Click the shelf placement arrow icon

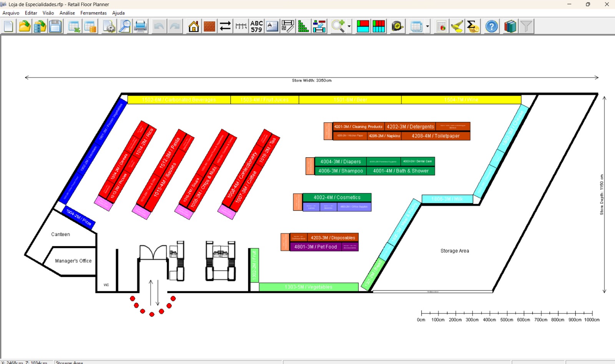point(319,27)
